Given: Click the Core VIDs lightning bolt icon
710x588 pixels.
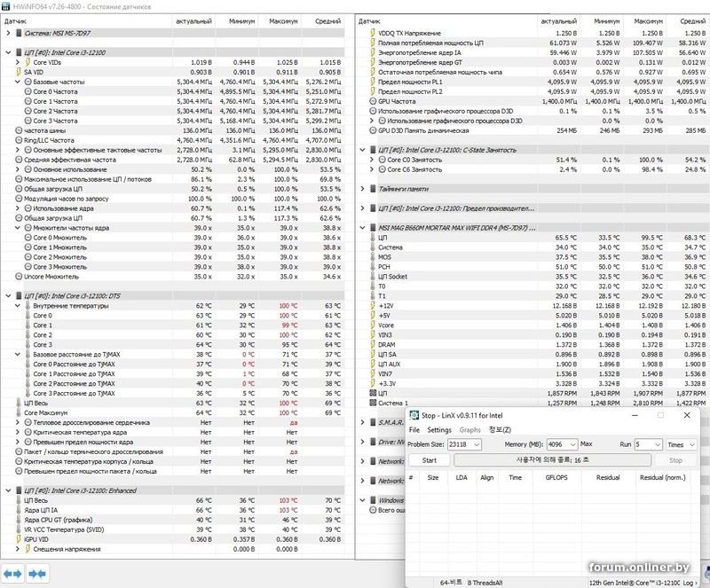Looking at the screenshot, I should pos(27,62).
